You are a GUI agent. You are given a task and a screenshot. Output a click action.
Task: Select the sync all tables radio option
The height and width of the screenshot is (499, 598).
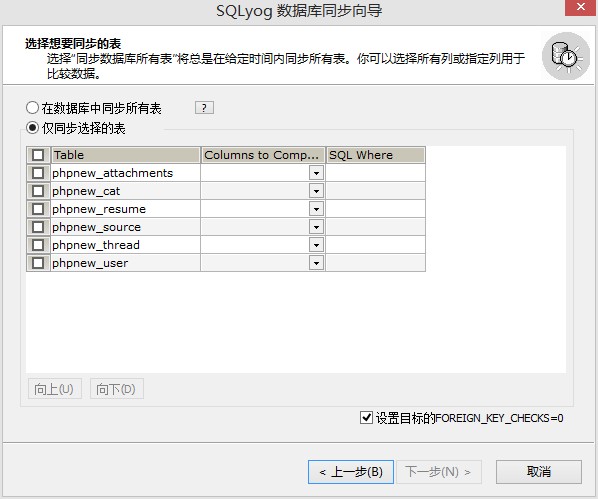[x=32, y=108]
